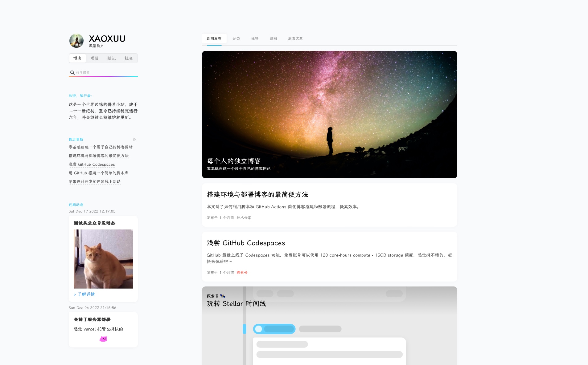Screen dimensions: 588x365
Task: Click the XAOXUU avatar image
Action: tap(76, 41)
